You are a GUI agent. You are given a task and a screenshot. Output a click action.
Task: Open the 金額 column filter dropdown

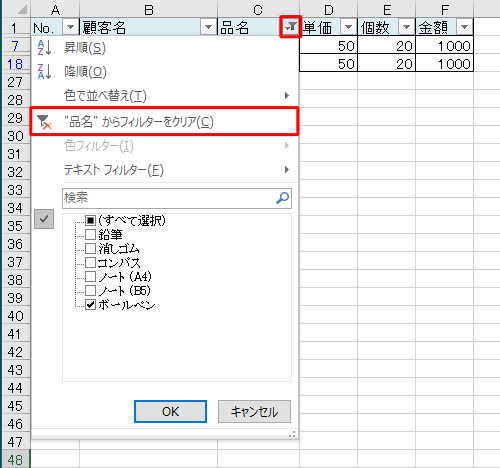[x=464, y=27]
